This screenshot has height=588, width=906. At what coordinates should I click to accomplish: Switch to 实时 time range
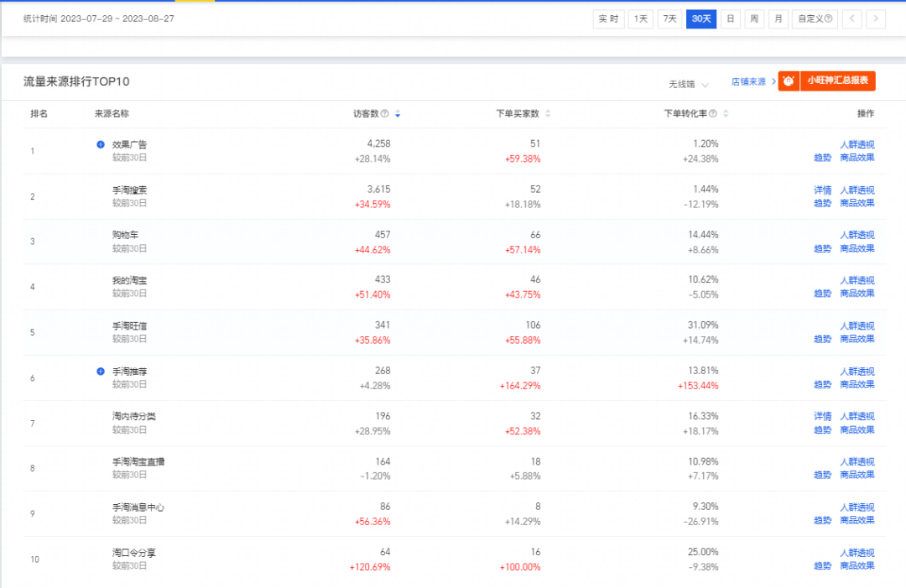[608, 18]
